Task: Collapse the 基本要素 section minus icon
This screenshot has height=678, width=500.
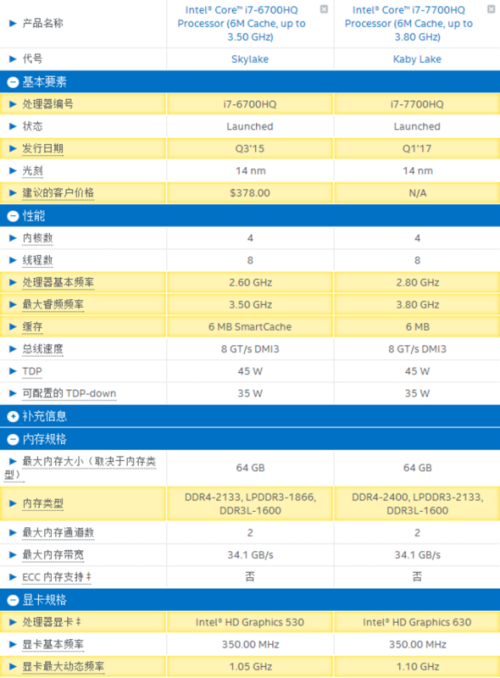Action: [x=13, y=82]
